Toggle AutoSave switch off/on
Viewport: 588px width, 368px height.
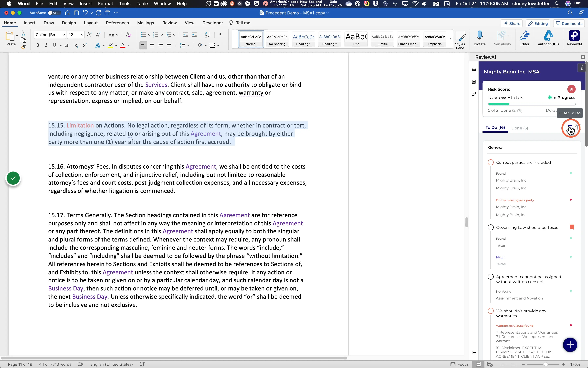coord(54,13)
